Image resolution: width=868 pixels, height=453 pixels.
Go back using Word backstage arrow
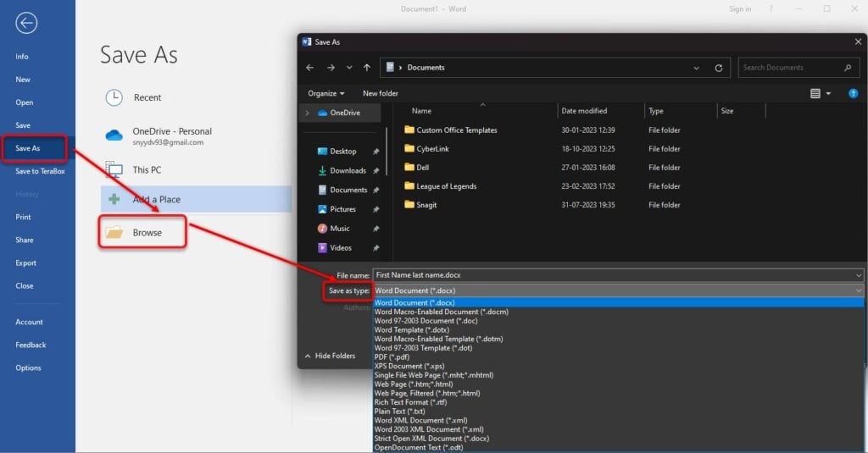[26, 23]
